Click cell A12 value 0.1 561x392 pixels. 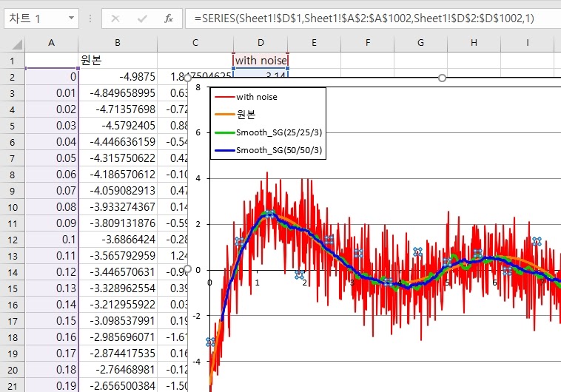click(52, 240)
